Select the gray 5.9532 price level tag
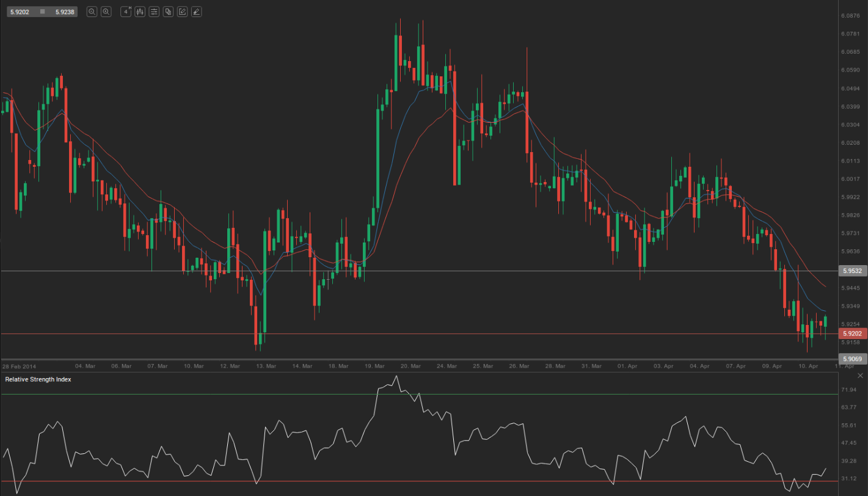This screenshot has width=868, height=496. [852, 271]
